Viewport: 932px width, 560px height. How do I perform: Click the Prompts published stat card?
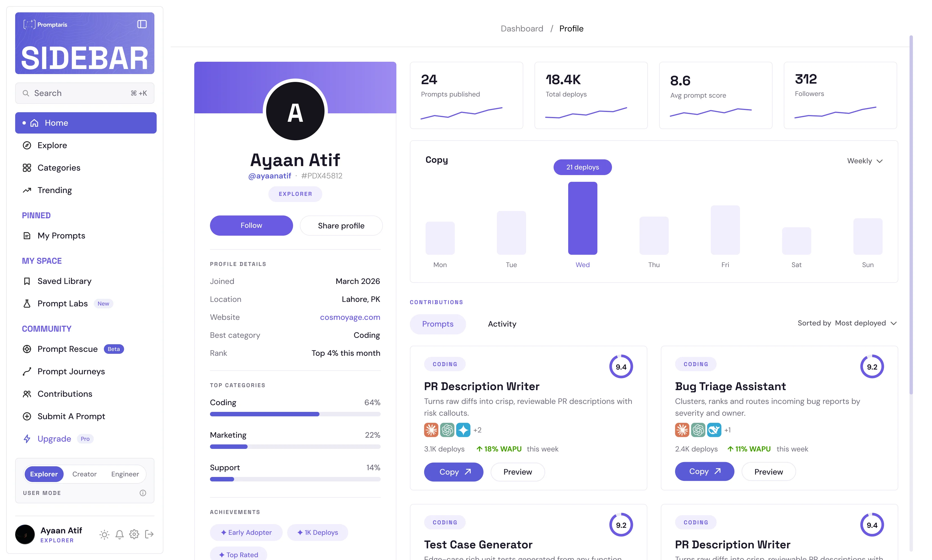point(467,95)
